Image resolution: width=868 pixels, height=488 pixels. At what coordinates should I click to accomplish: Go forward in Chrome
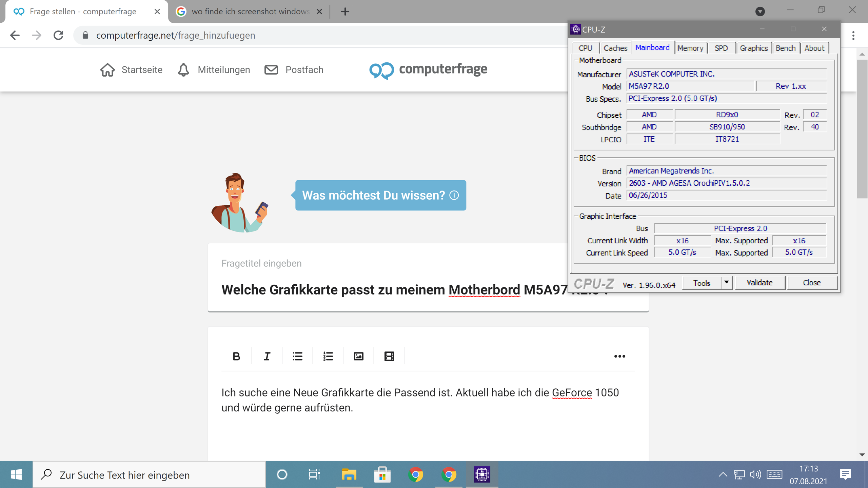coord(37,35)
